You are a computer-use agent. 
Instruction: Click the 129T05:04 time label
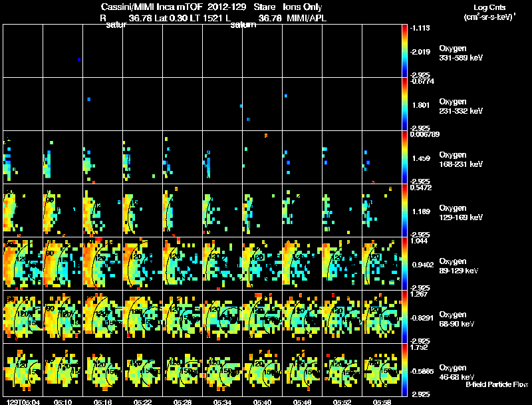click(23, 402)
